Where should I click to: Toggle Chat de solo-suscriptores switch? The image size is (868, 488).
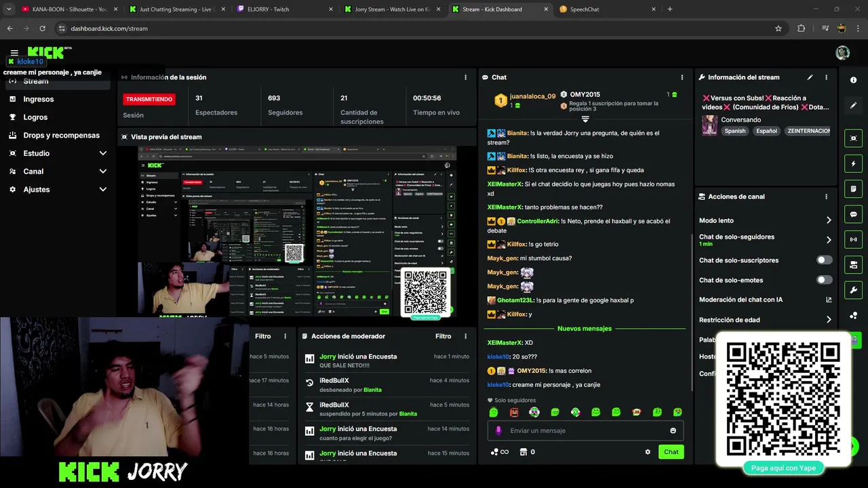[824, 260]
